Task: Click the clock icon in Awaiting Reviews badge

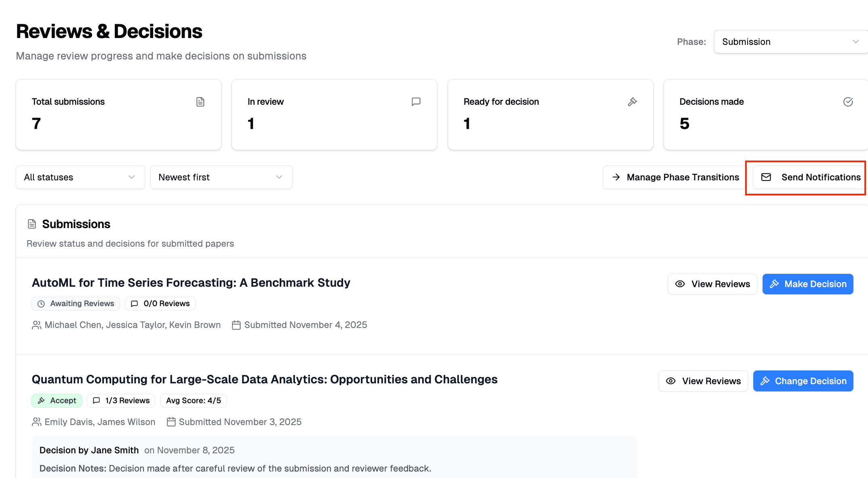Action: [41, 304]
